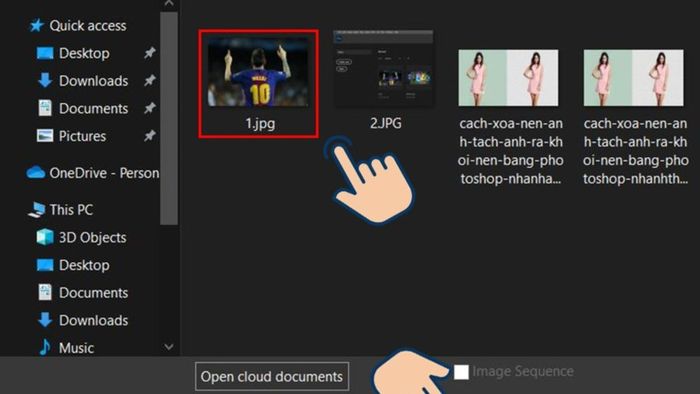Open the Music folder icon
Image resolution: width=700 pixels, height=394 pixels.
[x=45, y=347]
